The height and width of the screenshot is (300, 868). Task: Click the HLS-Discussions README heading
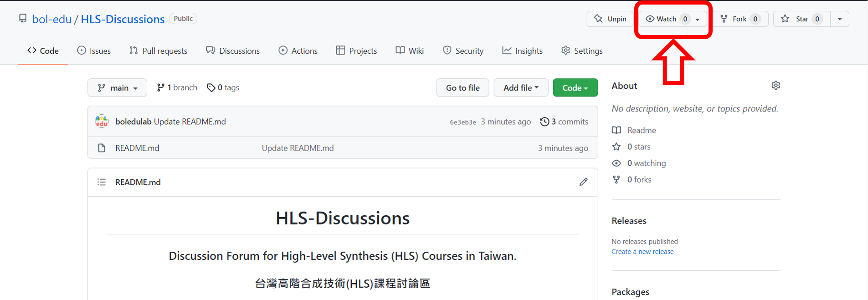coord(343,218)
